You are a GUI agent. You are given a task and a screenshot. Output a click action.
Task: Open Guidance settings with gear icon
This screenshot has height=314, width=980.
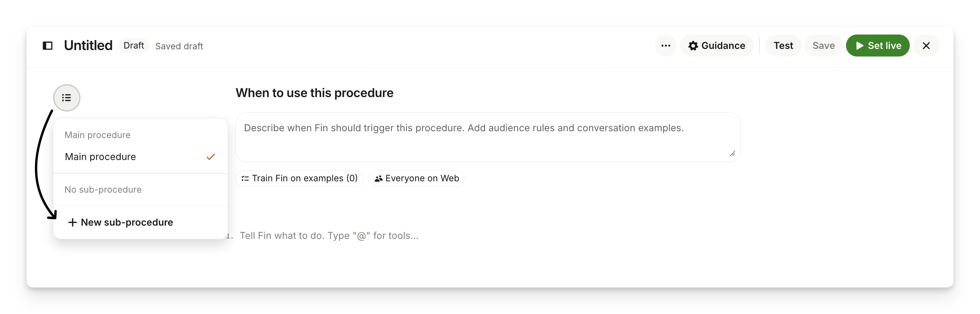point(716,46)
